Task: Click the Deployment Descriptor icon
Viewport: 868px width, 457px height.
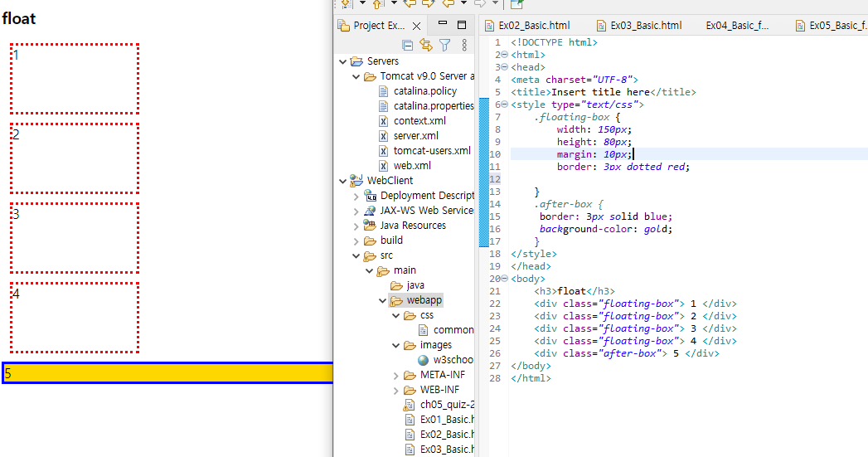Action: tap(370, 196)
